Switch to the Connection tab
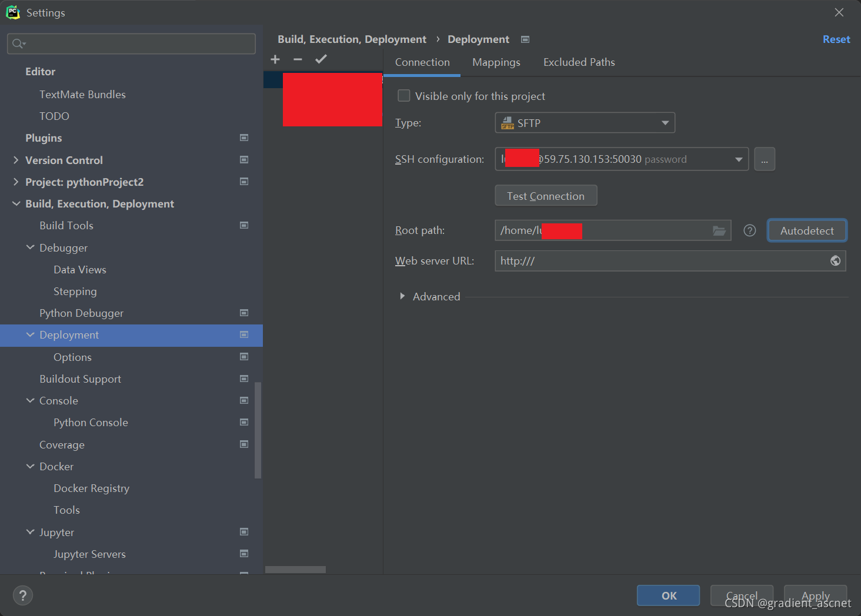 click(x=422, y=62)
